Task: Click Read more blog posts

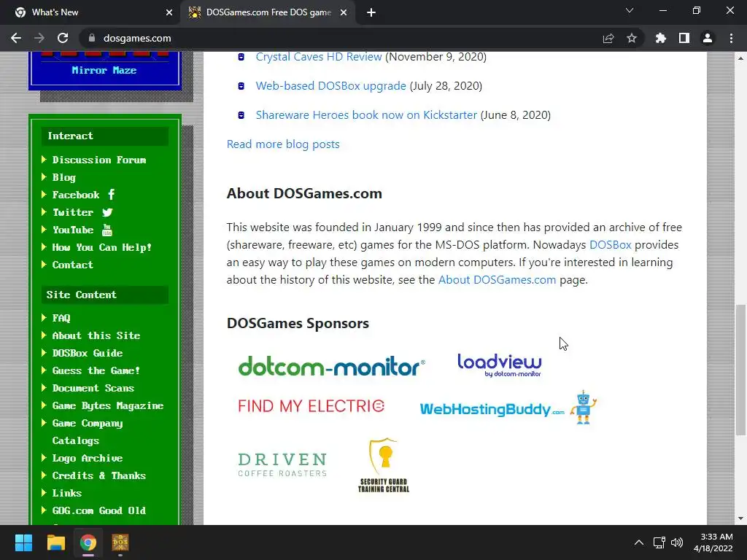Action: 283,144
